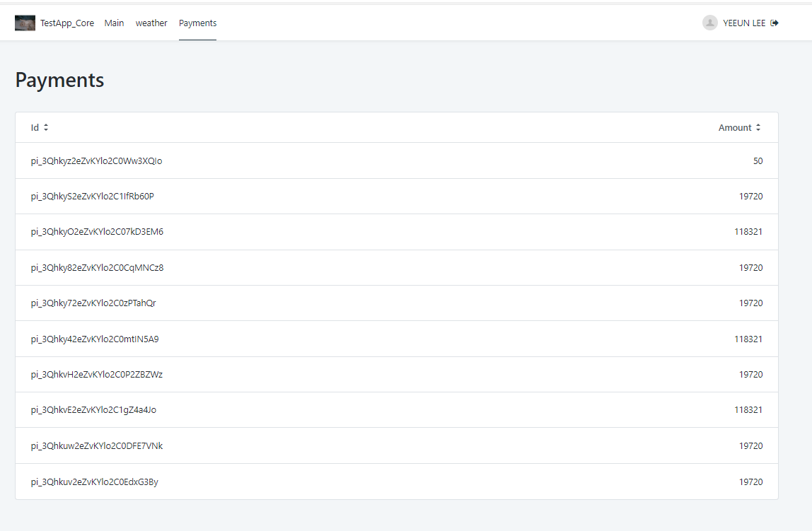Select payment id pi_3QhkvE2eZvKYlo2C1gZ4a4Jo

pyautogui.click(x=93, y=410)
